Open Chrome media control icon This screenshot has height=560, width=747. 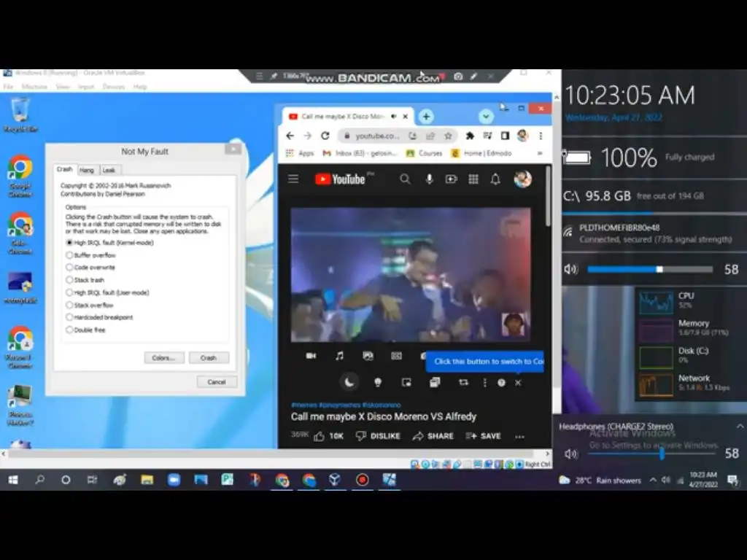(x=487, y=136)
